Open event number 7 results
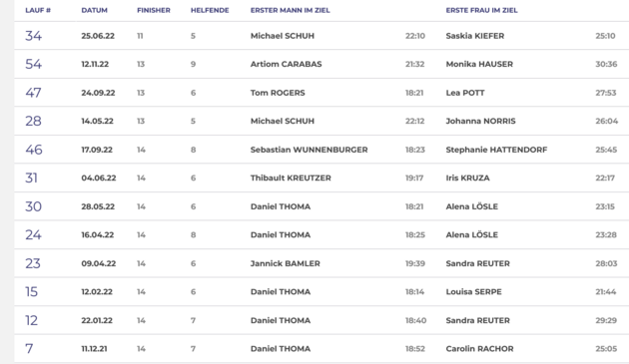629x364 pixels. (x=29, y=349)
